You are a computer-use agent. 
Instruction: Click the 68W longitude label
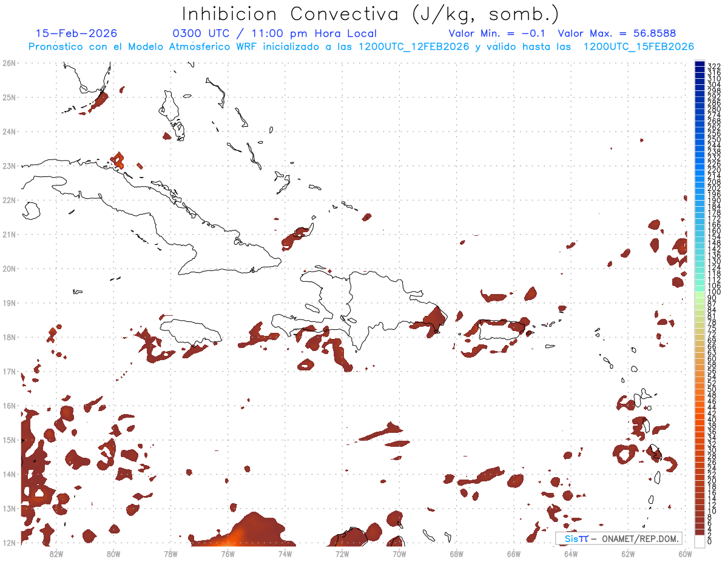tap(456, 554)
